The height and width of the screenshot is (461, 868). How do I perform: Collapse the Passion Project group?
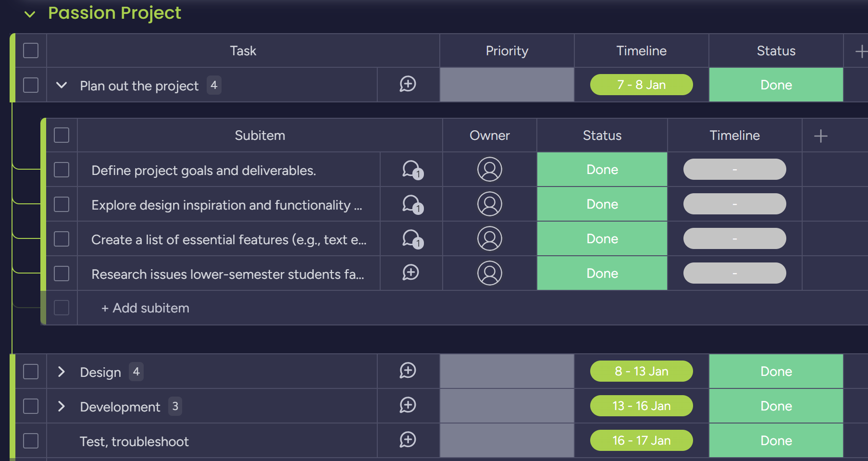pyautogui.click(x=30, y=14)
